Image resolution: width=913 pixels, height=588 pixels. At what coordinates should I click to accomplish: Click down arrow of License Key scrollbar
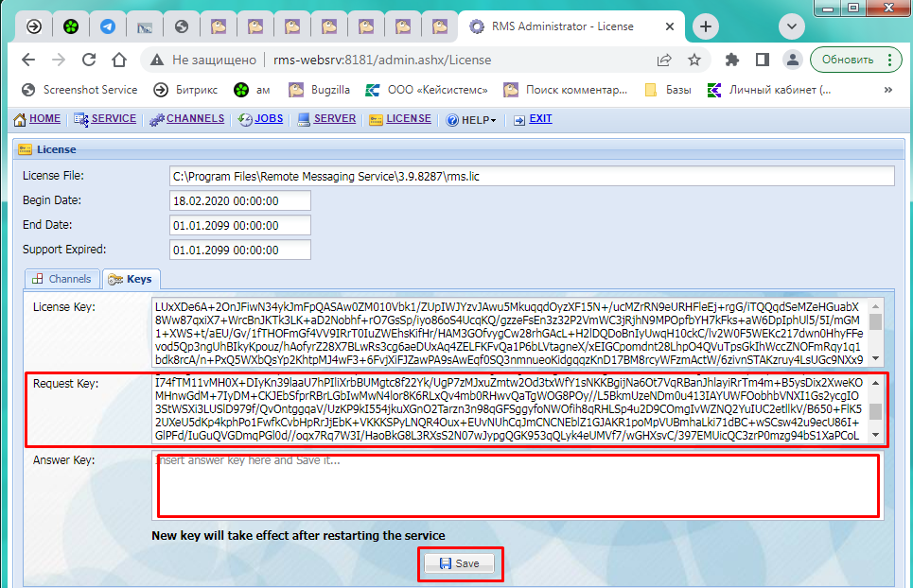click(x=876, y=359)
